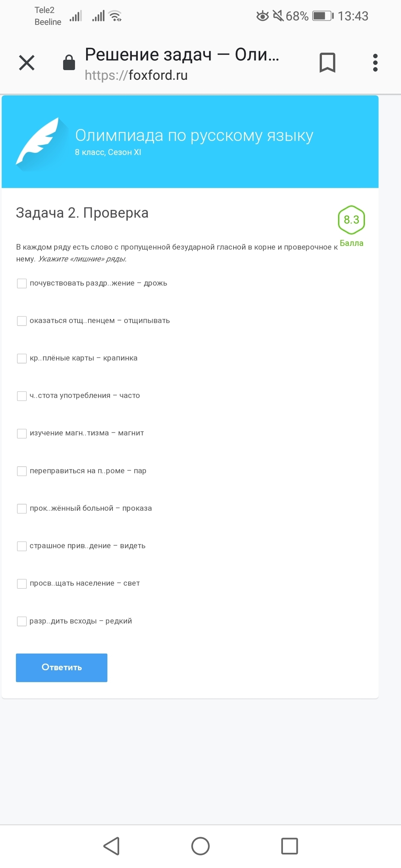Viewport: 401px width, 868px height.
Task: Close the browser tab with X icon
Action: pos(27,63)
